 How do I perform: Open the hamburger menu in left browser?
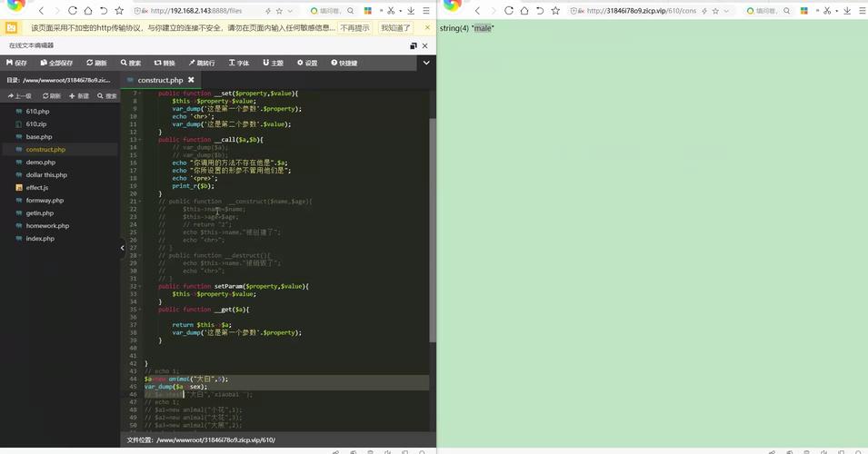(x=426, y=11)
